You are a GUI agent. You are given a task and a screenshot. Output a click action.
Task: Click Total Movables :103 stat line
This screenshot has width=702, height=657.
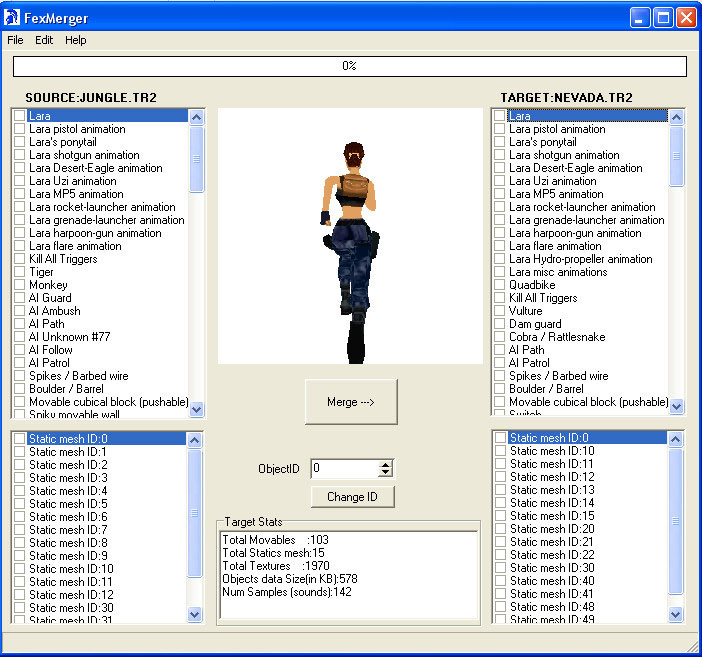(275, 540)
